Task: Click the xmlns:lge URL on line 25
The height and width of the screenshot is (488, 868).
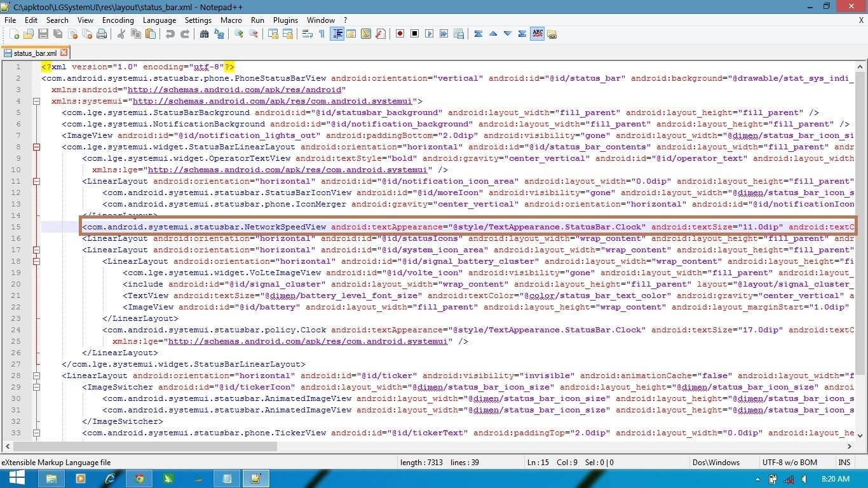Action: point(308,341)
